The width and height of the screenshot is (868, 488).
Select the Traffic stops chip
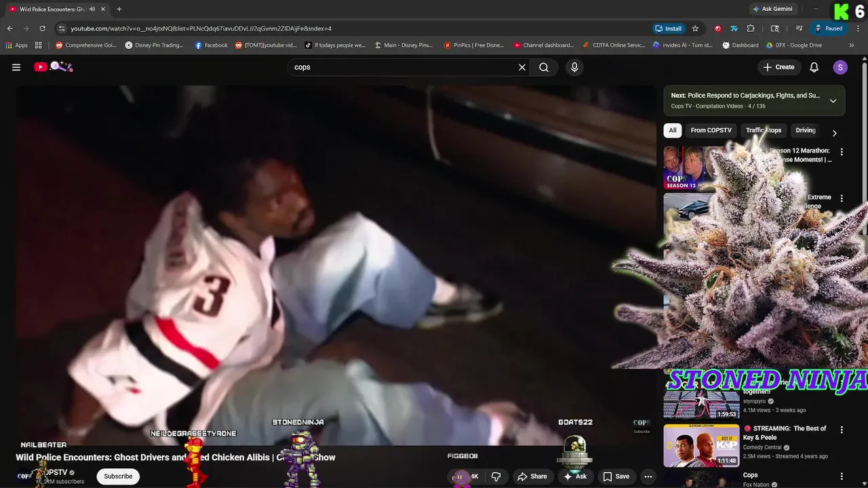click(764, 130)
